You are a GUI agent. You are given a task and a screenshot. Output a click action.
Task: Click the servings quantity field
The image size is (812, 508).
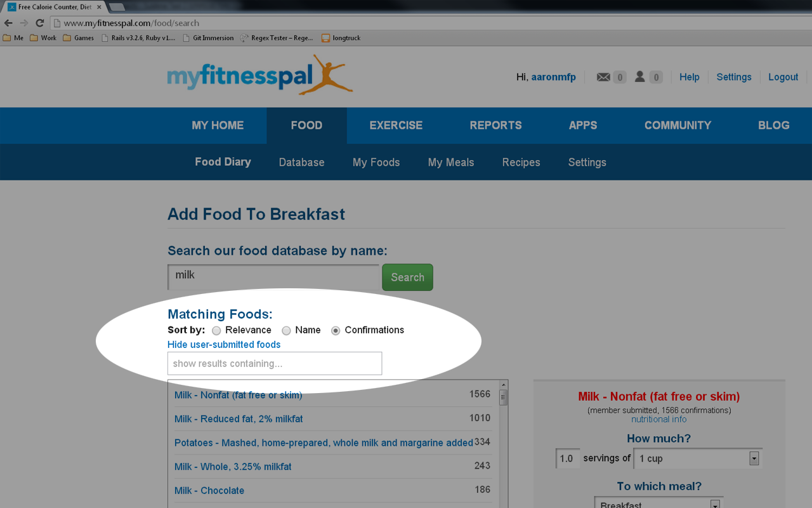point(567,458)
